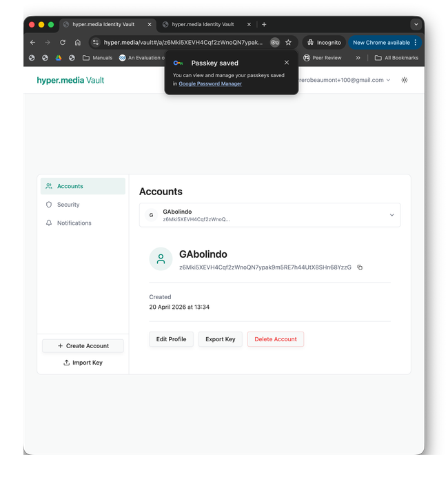Image resolution: width=448 pixels, height=486 pixels.
Task: Reload the page
Action: point(62,42)
